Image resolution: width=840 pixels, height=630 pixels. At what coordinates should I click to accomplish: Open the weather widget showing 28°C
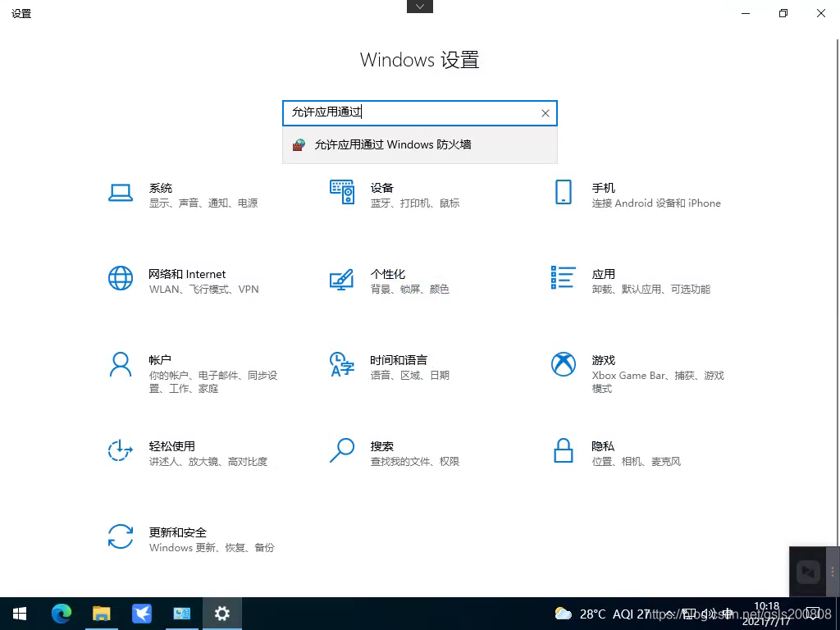click(x=601, y=614)
